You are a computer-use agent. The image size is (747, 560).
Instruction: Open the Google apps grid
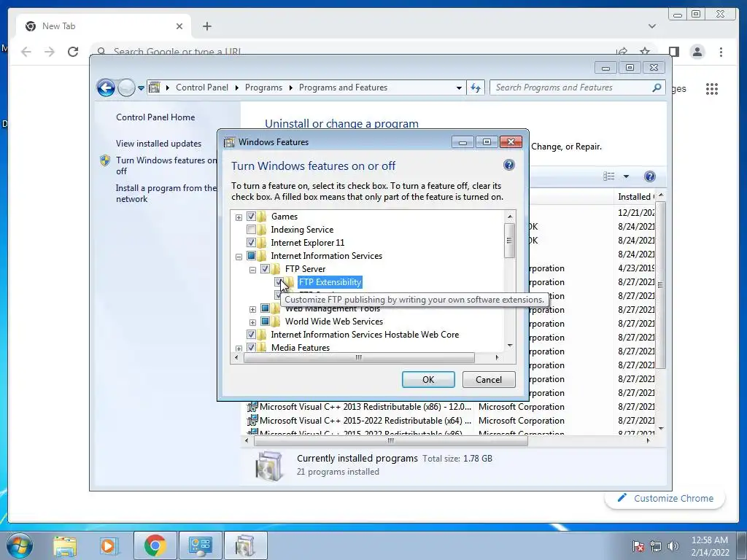pos(712,88)
